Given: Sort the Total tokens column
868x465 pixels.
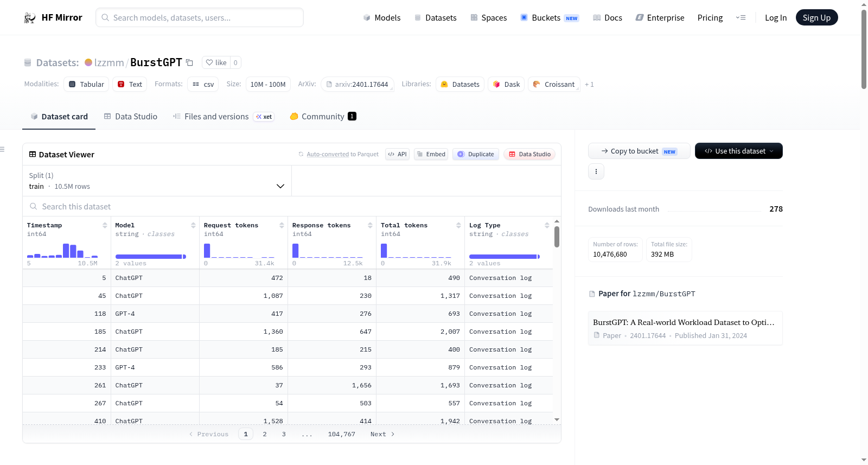Looking at the screenshot, I should (x=458, y=225).
